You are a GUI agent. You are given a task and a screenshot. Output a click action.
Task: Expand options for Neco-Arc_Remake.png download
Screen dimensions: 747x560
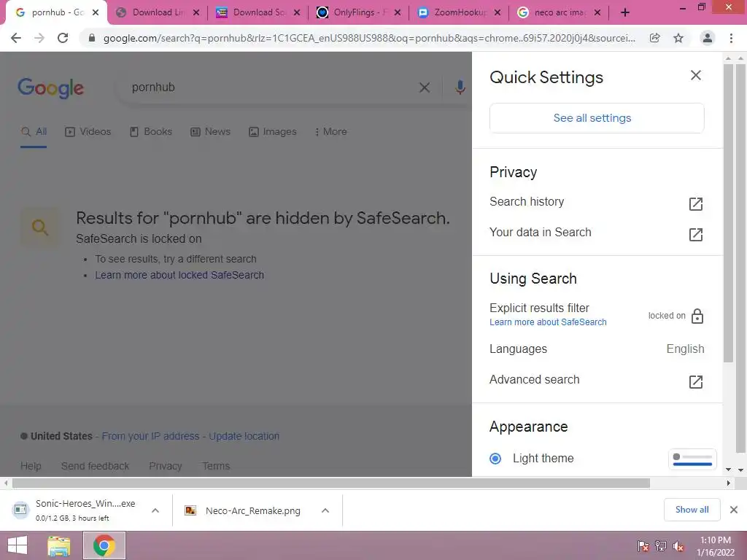pyautogui.click(x=325, y=510)
